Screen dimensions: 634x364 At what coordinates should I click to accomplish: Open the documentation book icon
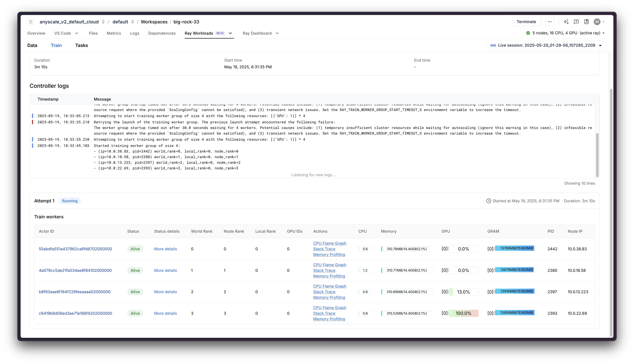(586, 22)
